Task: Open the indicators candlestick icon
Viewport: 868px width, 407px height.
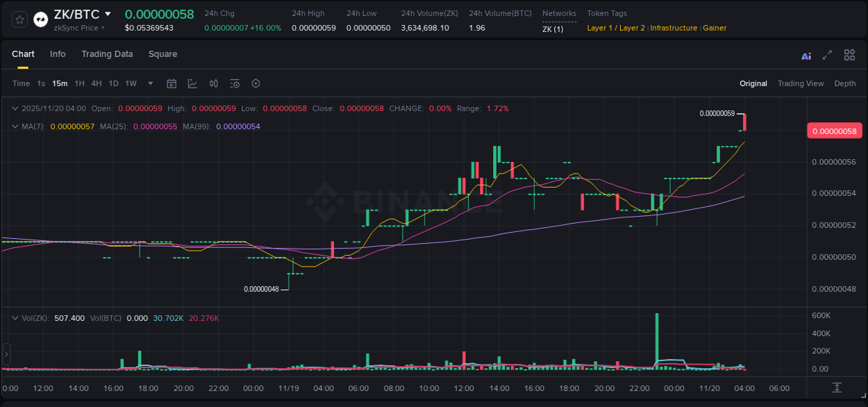Action: pos(214,83)
